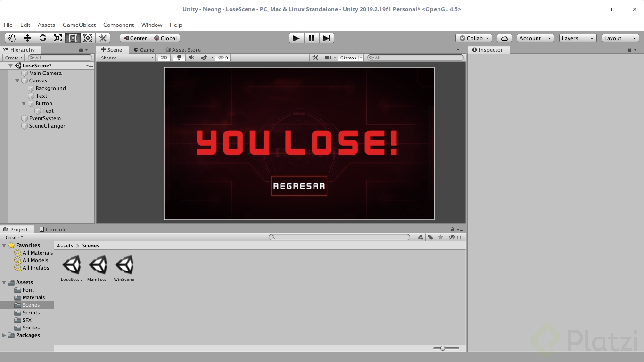Open the Layers dropdown
The image size is (644, 362).
coord(578,38)
